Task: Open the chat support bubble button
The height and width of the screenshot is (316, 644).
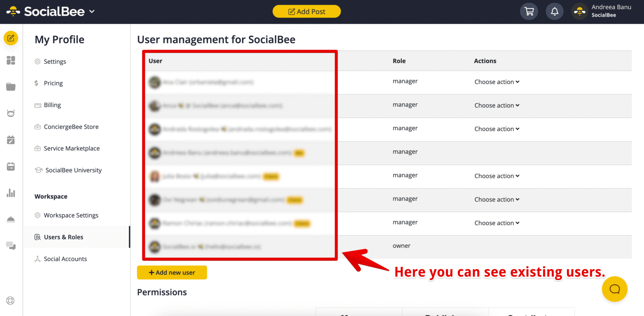Action: [x=615, y=289]
